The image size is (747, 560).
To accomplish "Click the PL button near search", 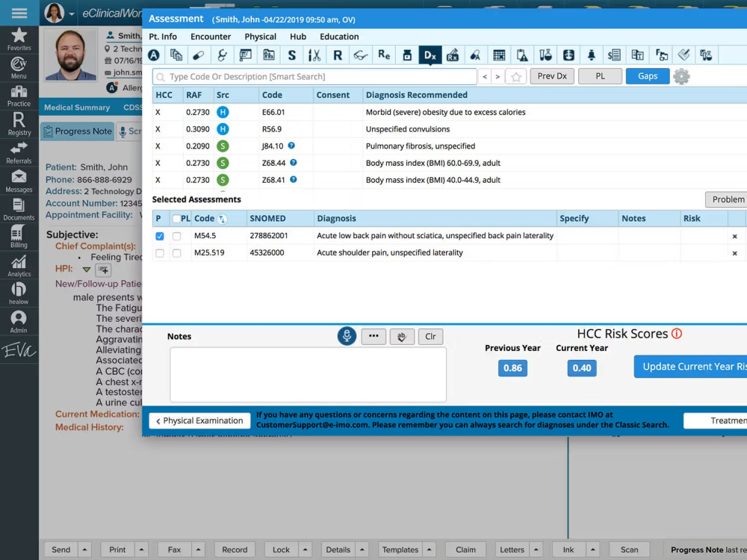I will 601,76.
